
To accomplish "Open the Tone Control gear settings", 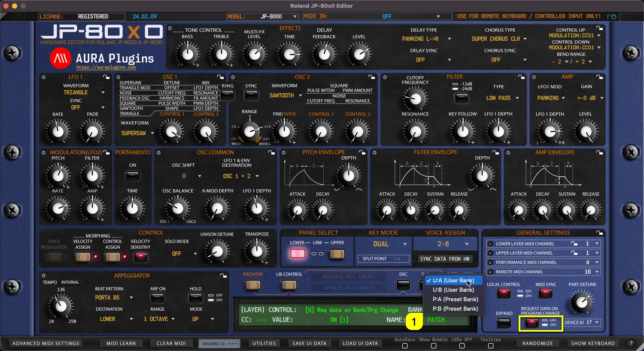I will click(170, 29).
